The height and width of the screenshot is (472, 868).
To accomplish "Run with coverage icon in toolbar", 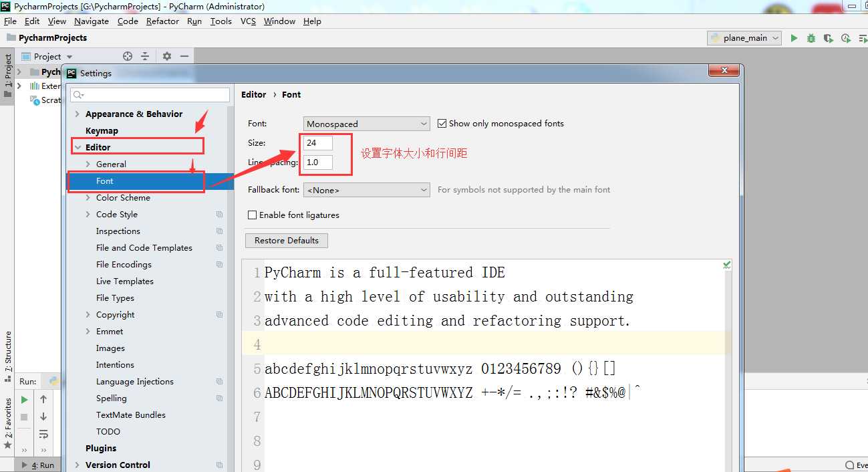I will tap(829, 38).
